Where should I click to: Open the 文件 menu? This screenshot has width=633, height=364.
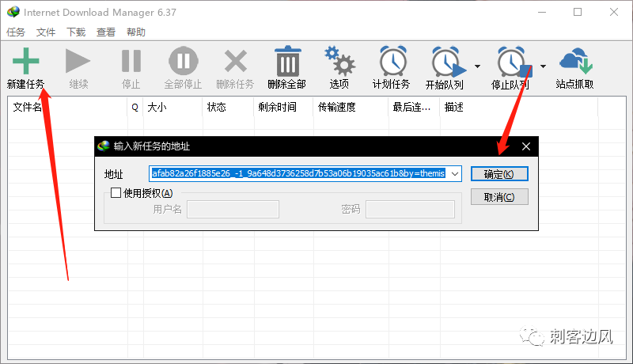tap(46, 32)
